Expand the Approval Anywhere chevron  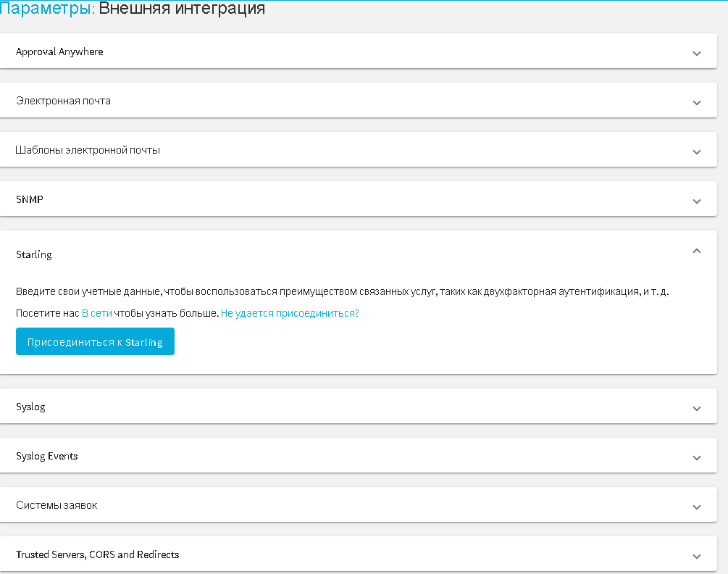696,53
